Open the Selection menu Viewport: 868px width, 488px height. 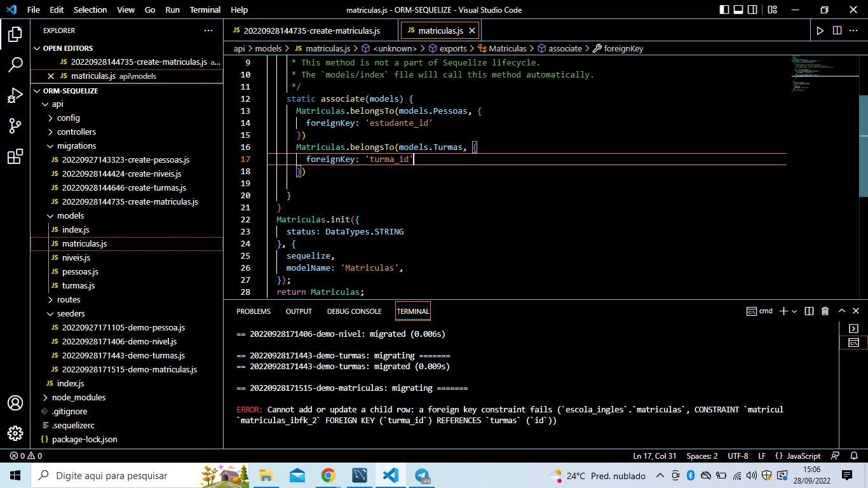[x=90, y=10]
